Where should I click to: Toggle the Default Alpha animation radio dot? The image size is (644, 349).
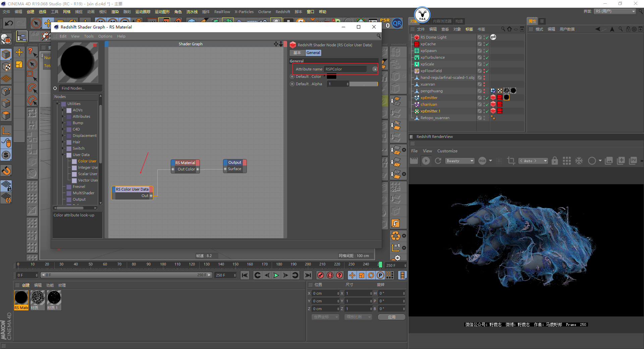tap(292, 84)
